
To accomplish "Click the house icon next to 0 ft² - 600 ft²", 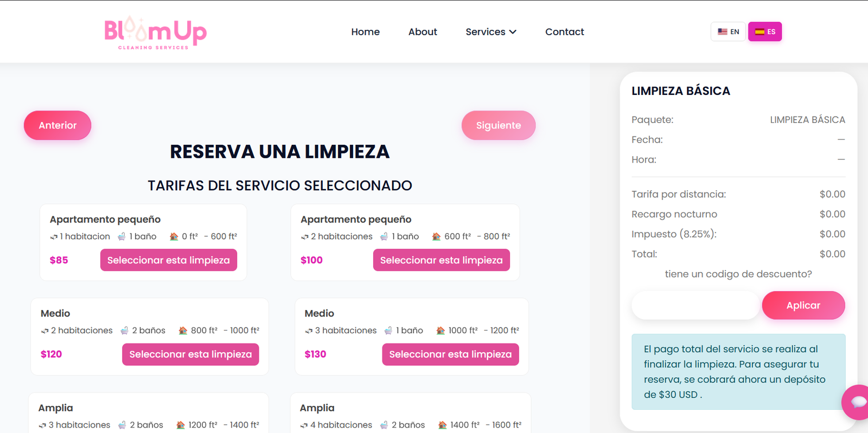I will coord(174,236).
